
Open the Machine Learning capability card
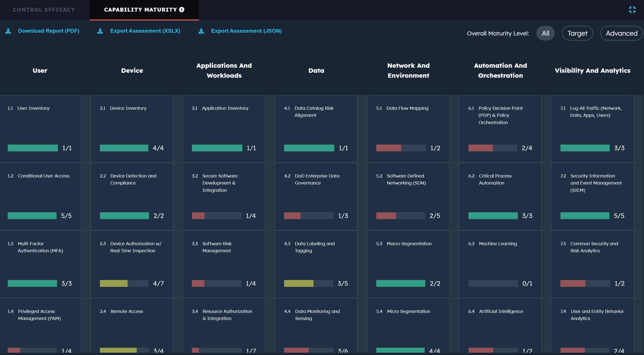[x=500, y=264]
